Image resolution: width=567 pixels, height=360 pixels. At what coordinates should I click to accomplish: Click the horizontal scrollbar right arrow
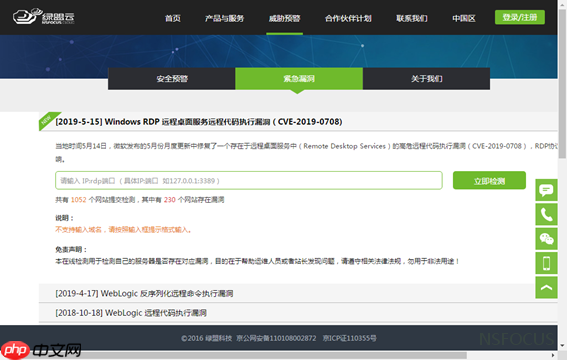coord(553,356)
